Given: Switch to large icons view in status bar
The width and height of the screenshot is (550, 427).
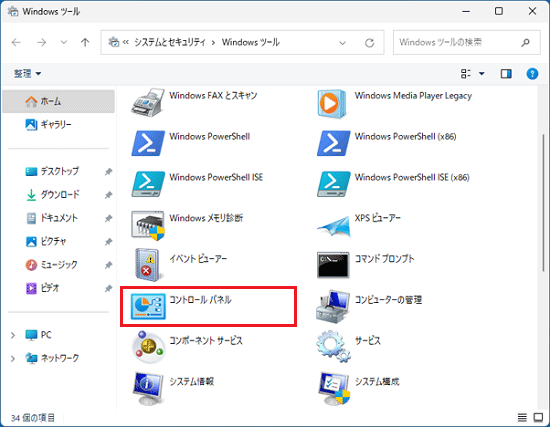Looking at the screenshot, I should [538, 417].
